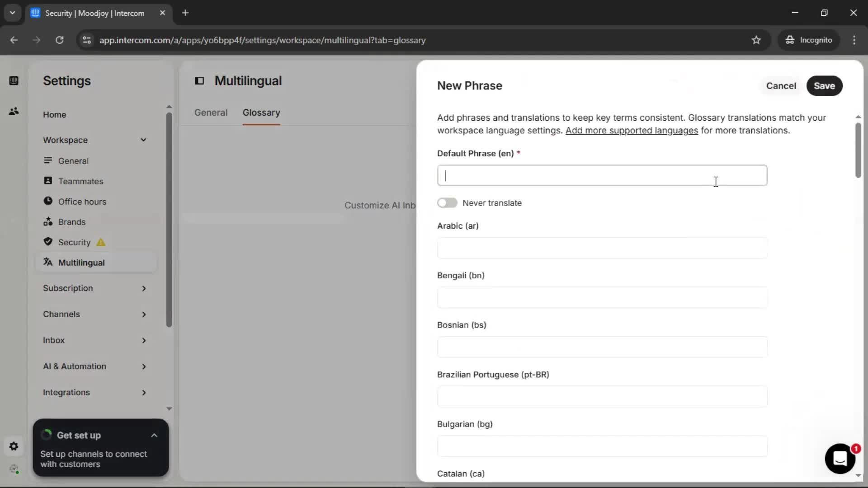
Task: Click the Get set up progress circle icon
Action: click(47, 435)
